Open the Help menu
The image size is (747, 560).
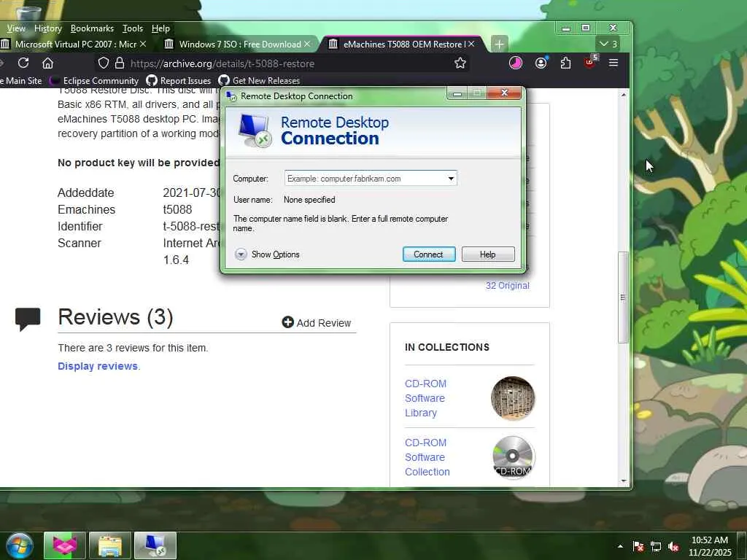pyautogui.click(x=160, y=28)
